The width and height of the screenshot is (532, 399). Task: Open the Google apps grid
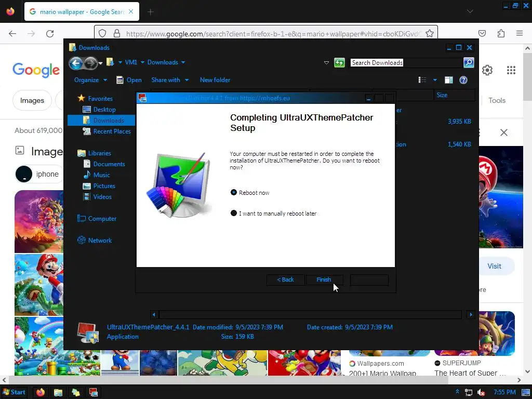click(x=511, y=70)
